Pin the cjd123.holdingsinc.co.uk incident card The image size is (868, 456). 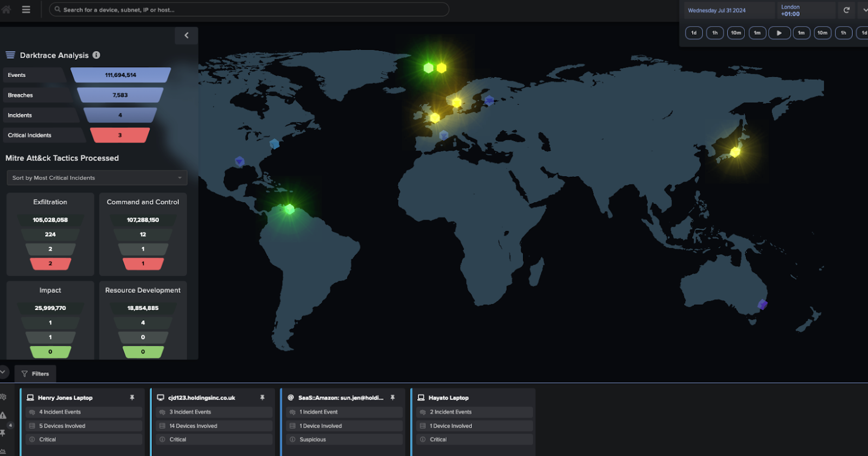tap(262, 397)
